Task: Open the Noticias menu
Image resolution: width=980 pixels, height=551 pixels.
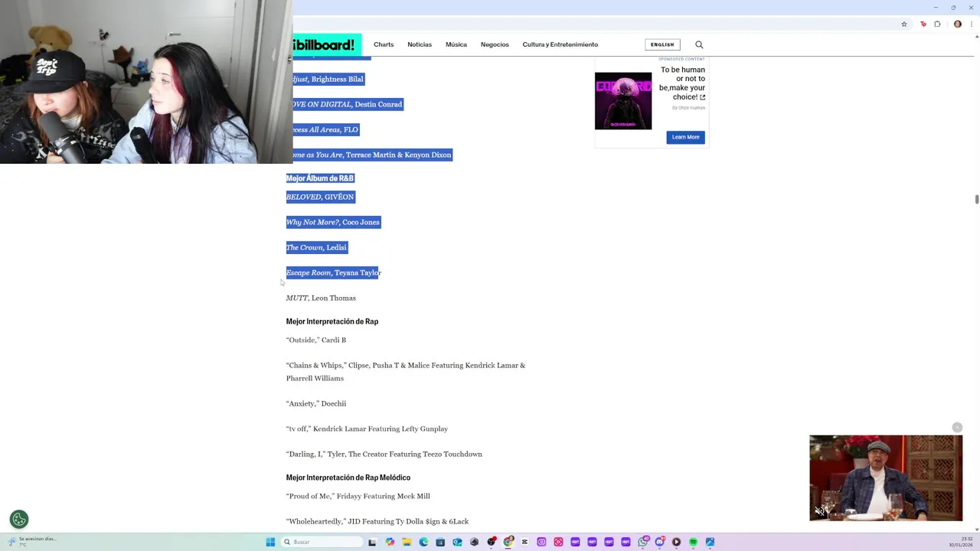Action: pyautogui.click(x=420, y=44)
